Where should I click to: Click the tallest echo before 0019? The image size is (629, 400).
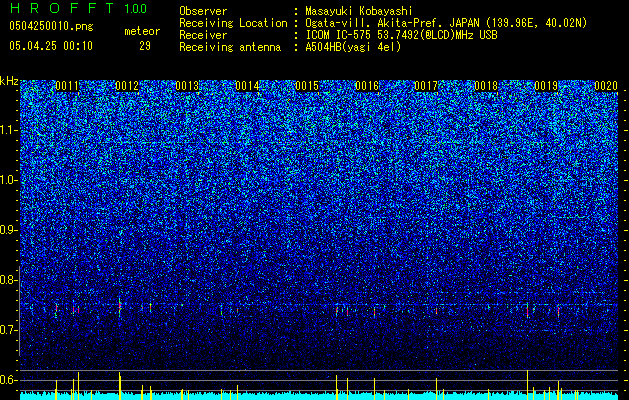(528, 310)
